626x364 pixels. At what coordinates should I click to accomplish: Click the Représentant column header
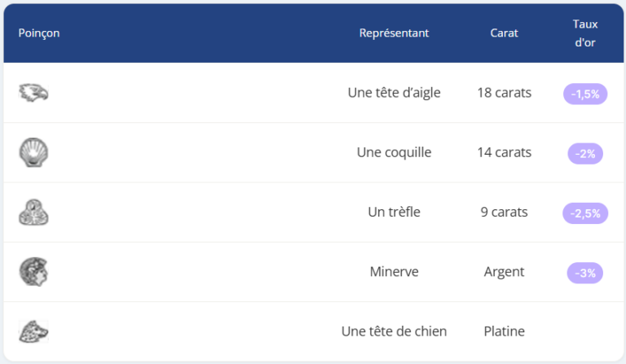(394, 33)
